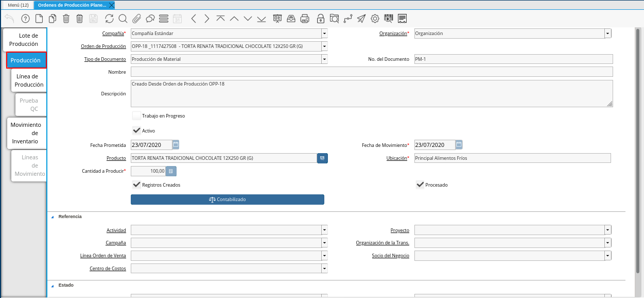Open the search magnifier in toolbar
644x298 pixels.
pyautogui.click(x=123, y=19)
